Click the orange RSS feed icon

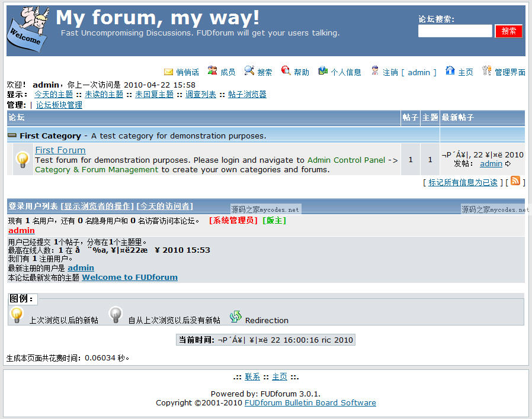[x=515, y=182]
